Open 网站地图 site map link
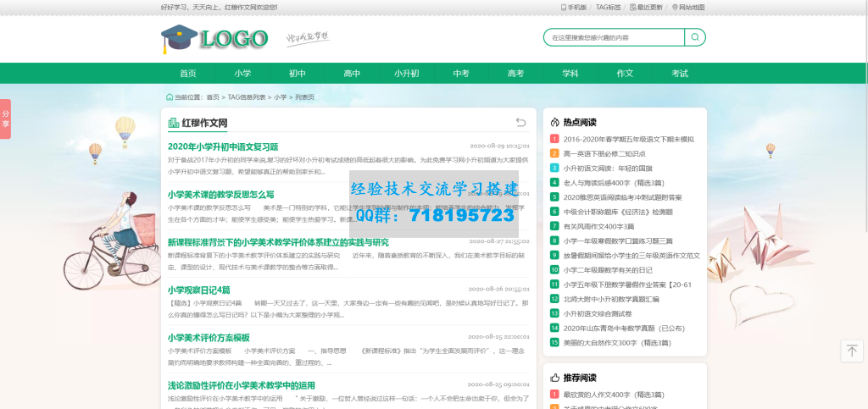 tap(688, 7)
